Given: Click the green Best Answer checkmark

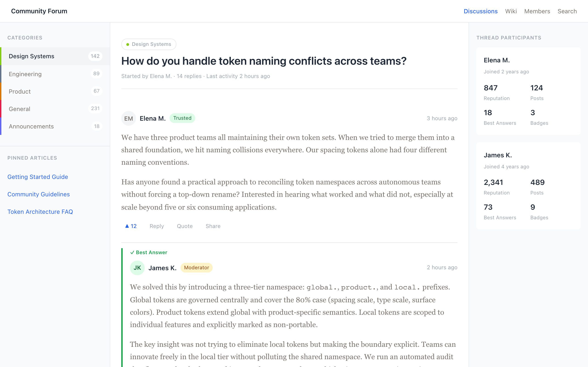Looking at the screenshot, I should (132, 253).
